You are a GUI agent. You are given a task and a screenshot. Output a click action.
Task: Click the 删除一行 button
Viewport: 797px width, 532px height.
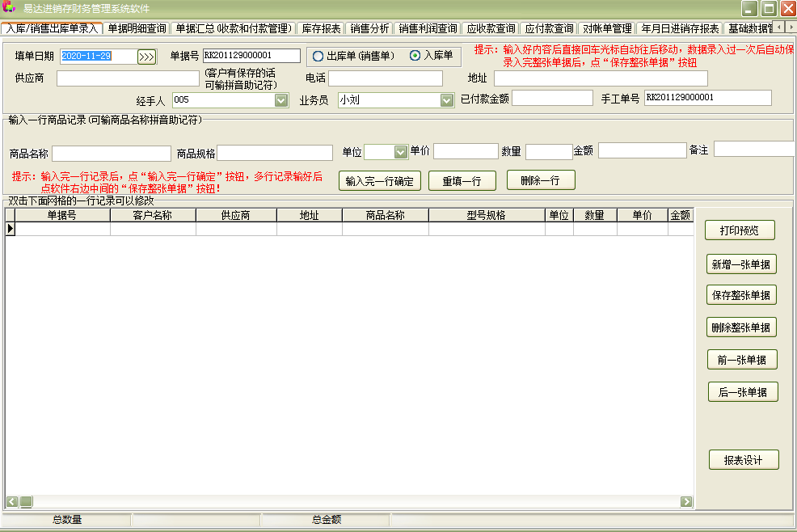(x=541, y=180)
